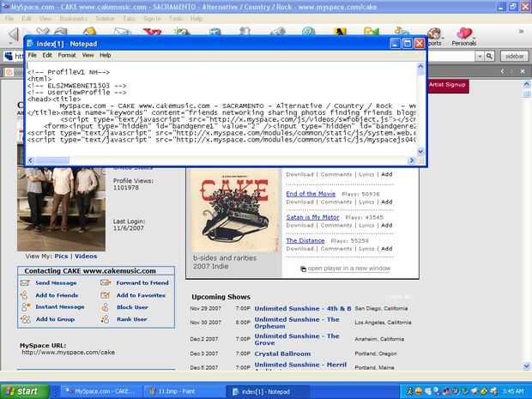Click the red Artist Signup button
532x399 pixels.
[448, 86]
